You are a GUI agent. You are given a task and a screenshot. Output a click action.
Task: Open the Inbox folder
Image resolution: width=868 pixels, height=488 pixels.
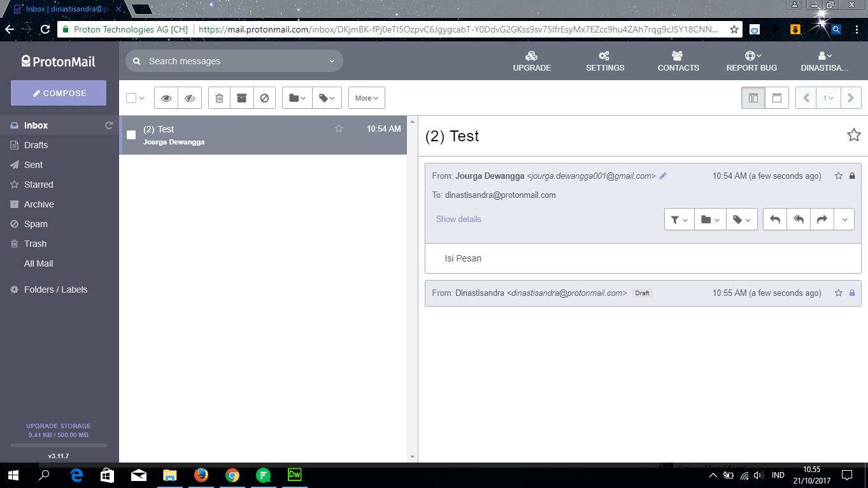click(x=59, y=125)
